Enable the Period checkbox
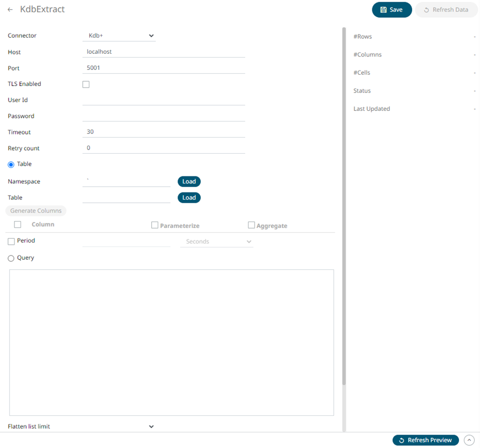The width and height of the screenshot is (480, 448). (x=11, y=241)
